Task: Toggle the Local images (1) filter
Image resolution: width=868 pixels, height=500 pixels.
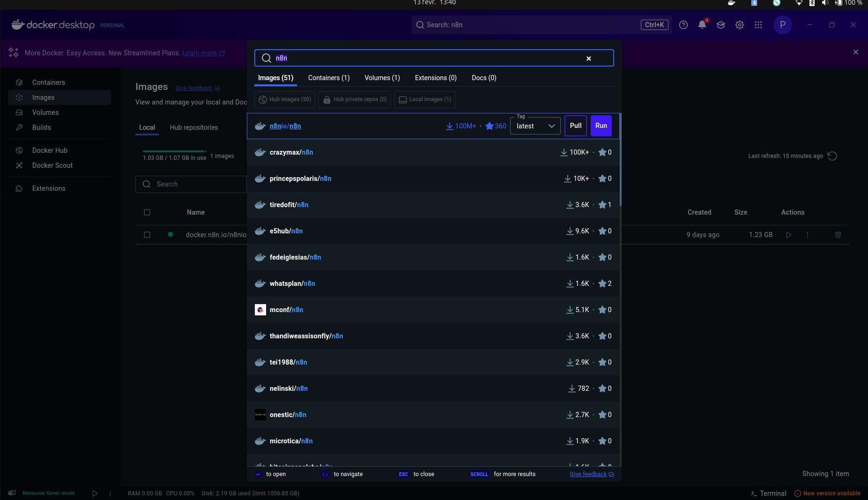Action: 425,99
